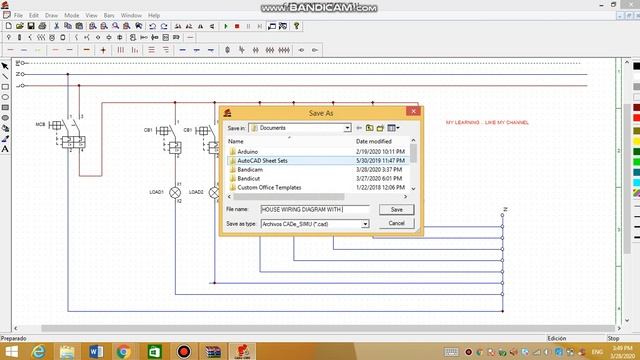640x360 pixels.
Task: Click the New document toolbar icon
Action: tap(9, 26)
